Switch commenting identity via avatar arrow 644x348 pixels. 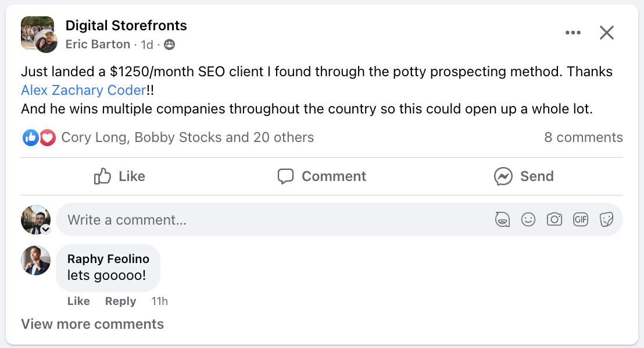coord(45,229)
